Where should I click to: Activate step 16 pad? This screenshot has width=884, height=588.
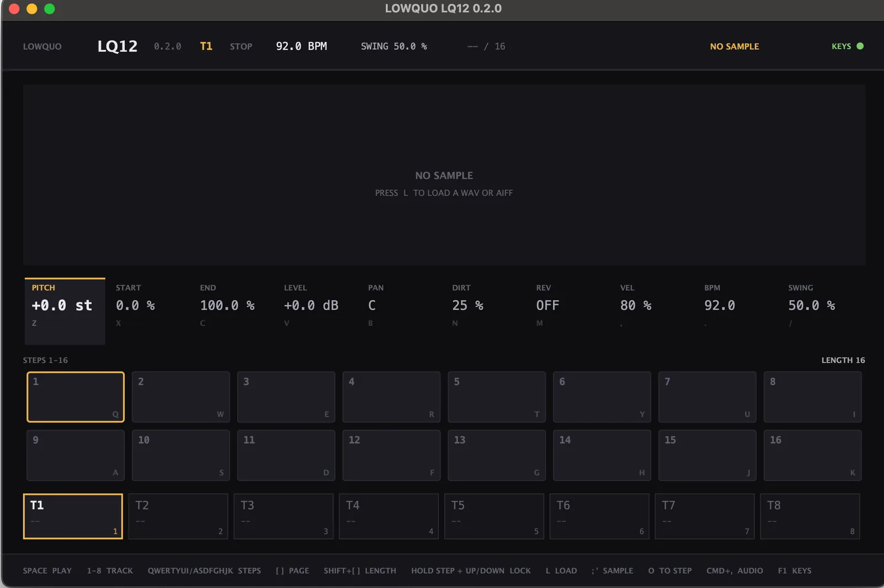click(x=812, y=455)
